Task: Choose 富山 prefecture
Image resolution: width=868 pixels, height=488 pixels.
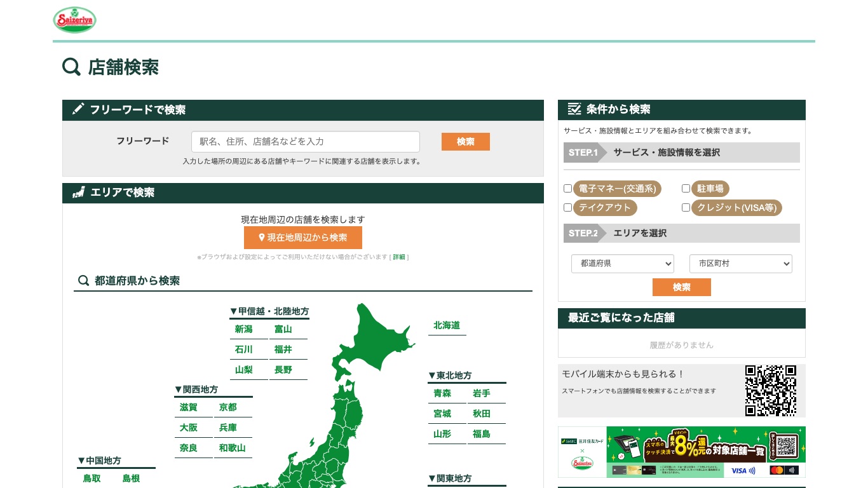Action: point(283,329)
